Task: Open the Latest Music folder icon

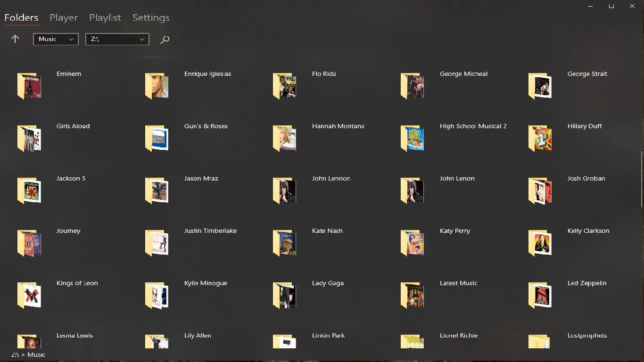Action: [x=413, y=295]
